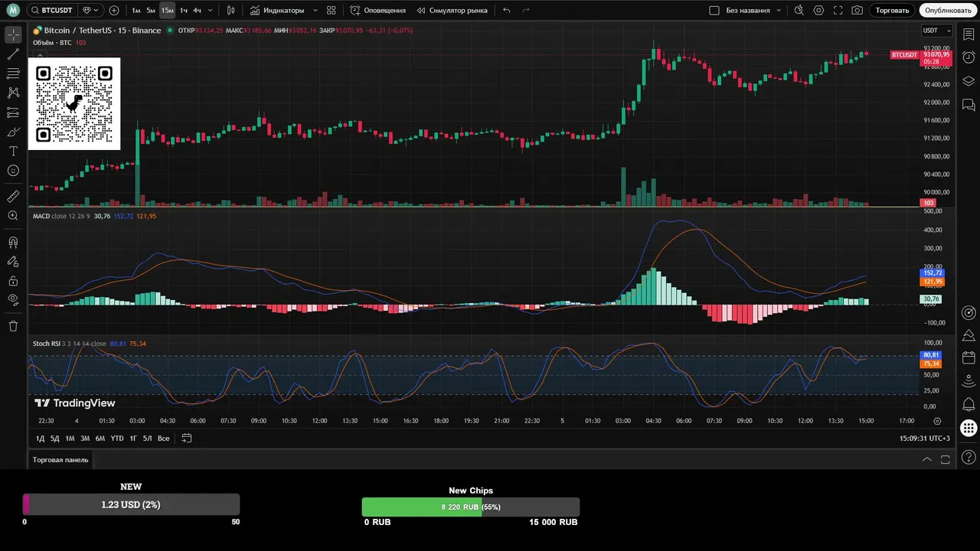Screen dimensions: 980x551
Task: Select the 1ч timeframe
Action: coord(184,11)
